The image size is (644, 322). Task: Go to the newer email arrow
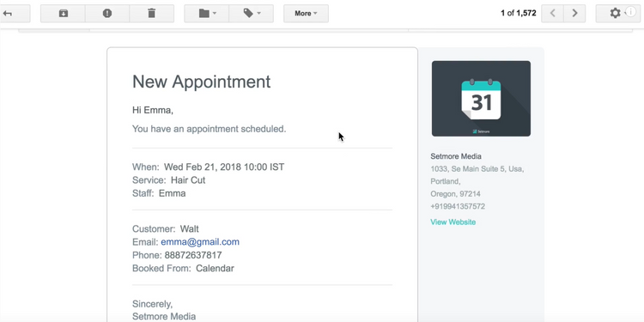553,14
